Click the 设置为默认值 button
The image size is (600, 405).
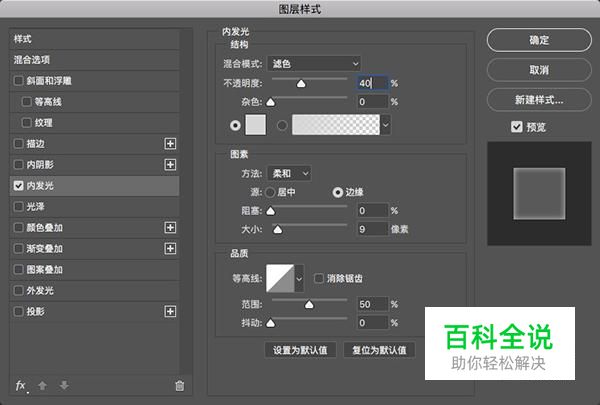click(300, 350)
